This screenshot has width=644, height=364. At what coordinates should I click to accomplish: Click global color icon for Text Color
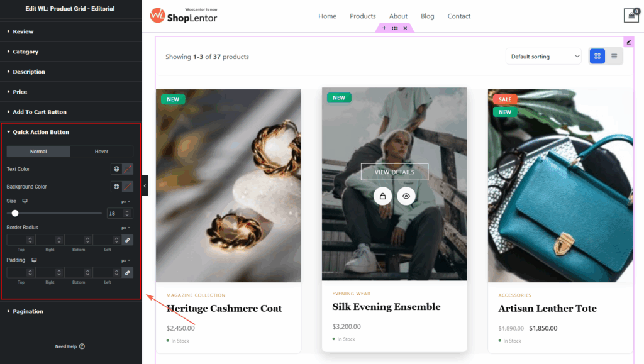click(x=116, y=169)
